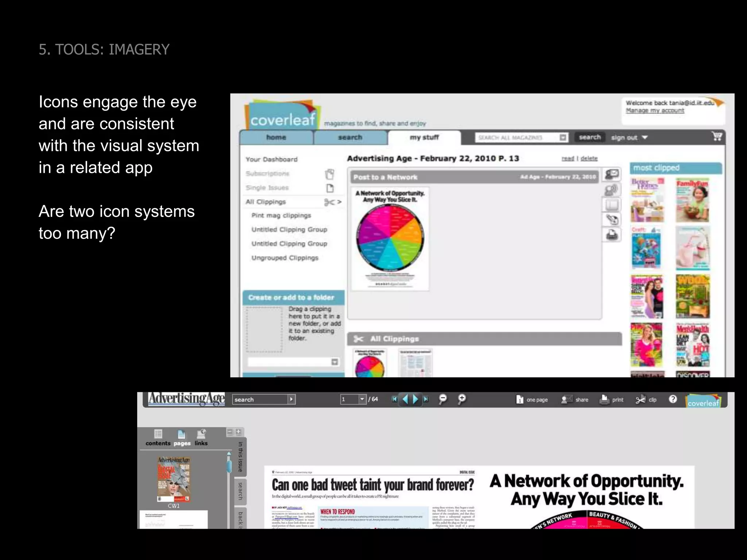
Task: Click the Advertising Age masthead logo
Action: tap(186, 398)
